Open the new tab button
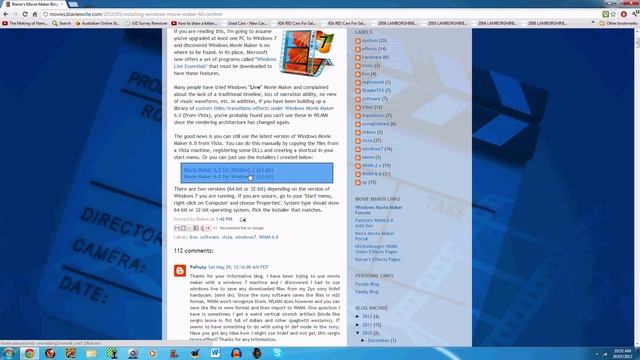 click(73, 4)
